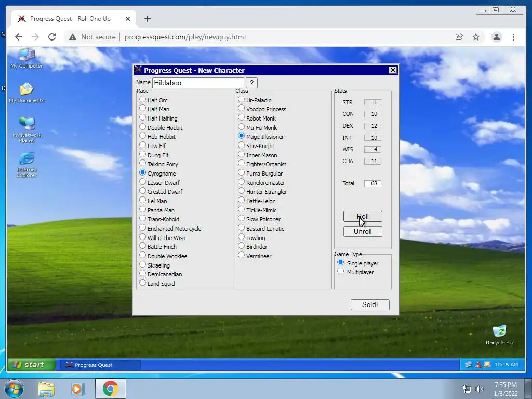Choose the Hunter Strangler class

(241, 191)
